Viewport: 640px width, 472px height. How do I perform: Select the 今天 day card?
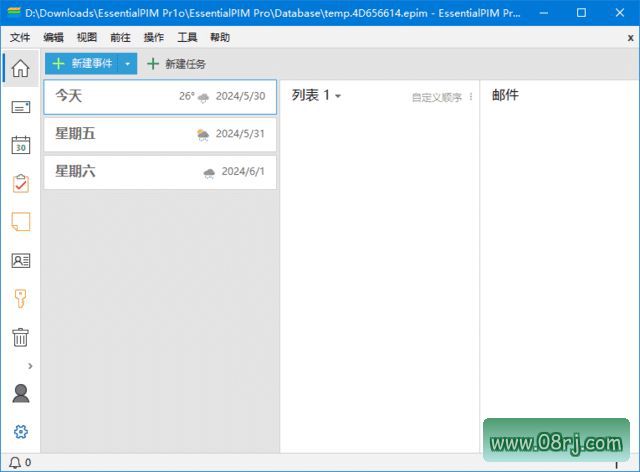click(x=160, y=97)
